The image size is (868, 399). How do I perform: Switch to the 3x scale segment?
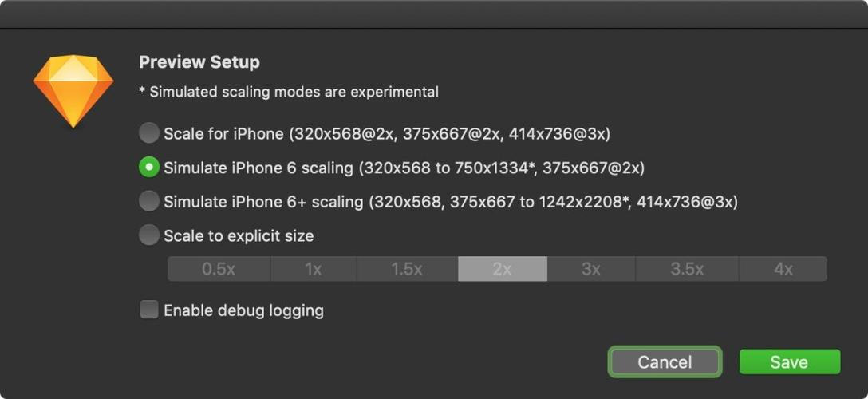pos(591,269)
